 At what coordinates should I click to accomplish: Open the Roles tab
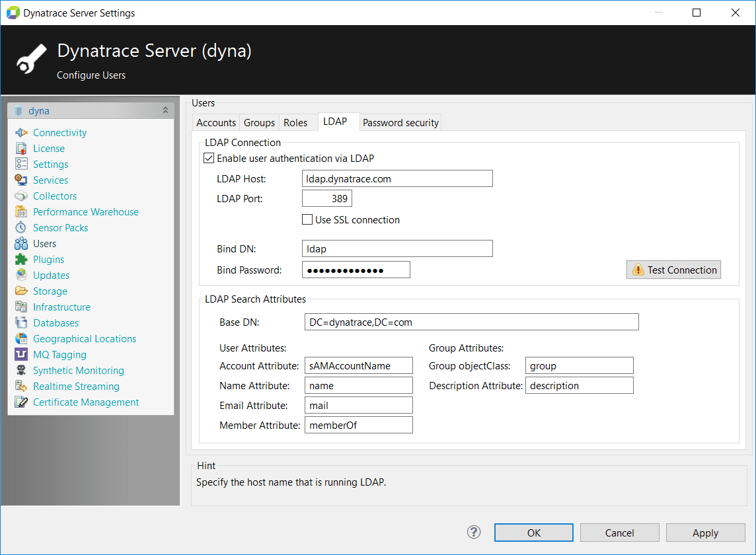[295, 122]
